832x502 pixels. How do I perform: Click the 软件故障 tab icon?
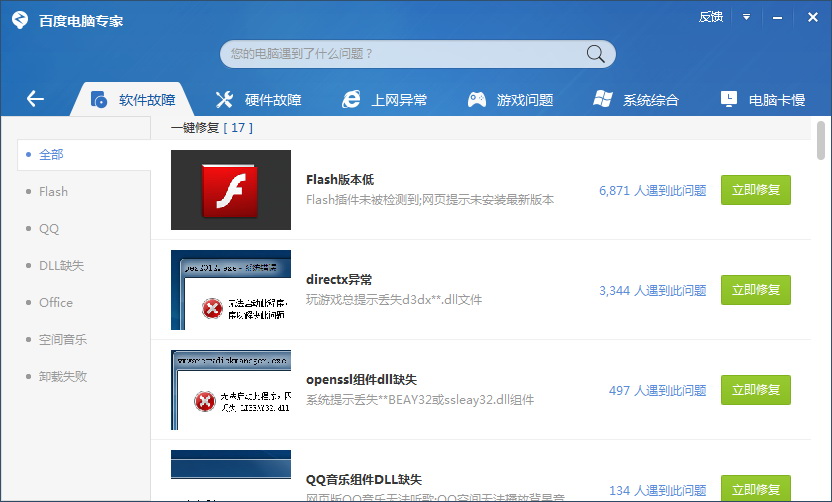[99, 99]
